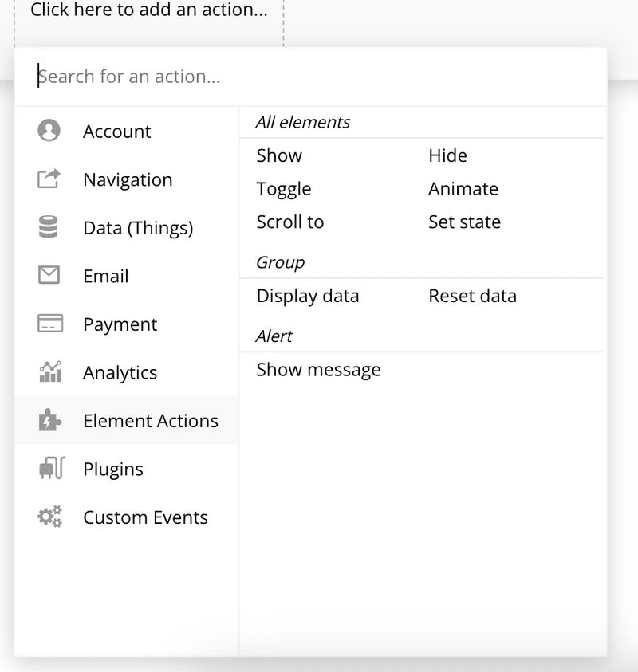The image size is (638, 672).
Task: Select the Display data action
Action: click(308, 297)
